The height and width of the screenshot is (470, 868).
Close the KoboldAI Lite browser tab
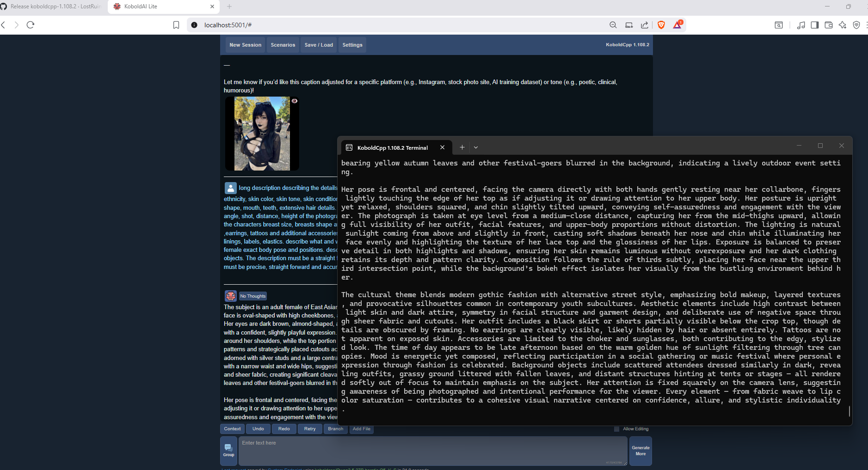coord(212,6)
